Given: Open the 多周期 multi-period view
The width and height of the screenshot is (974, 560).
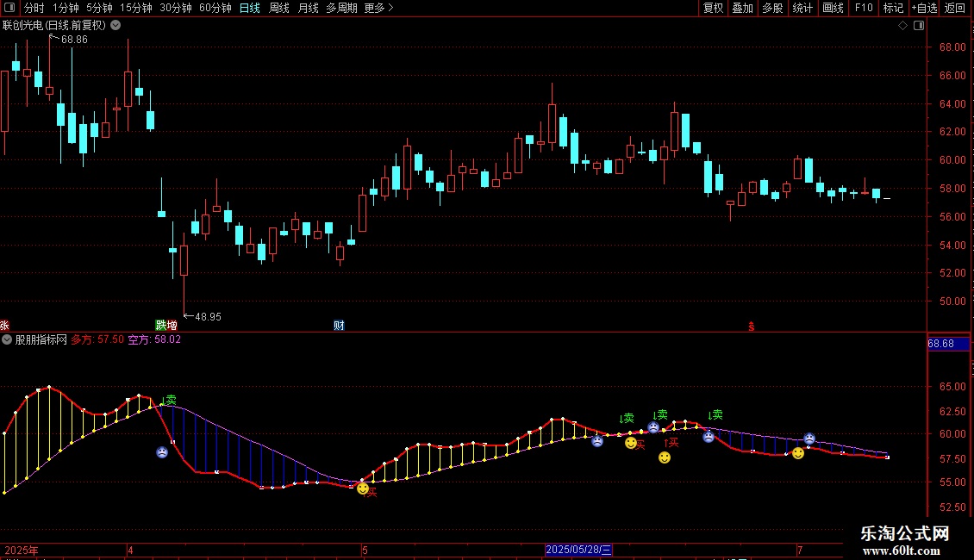Looking at the screenshot, I should pos(341,8).
